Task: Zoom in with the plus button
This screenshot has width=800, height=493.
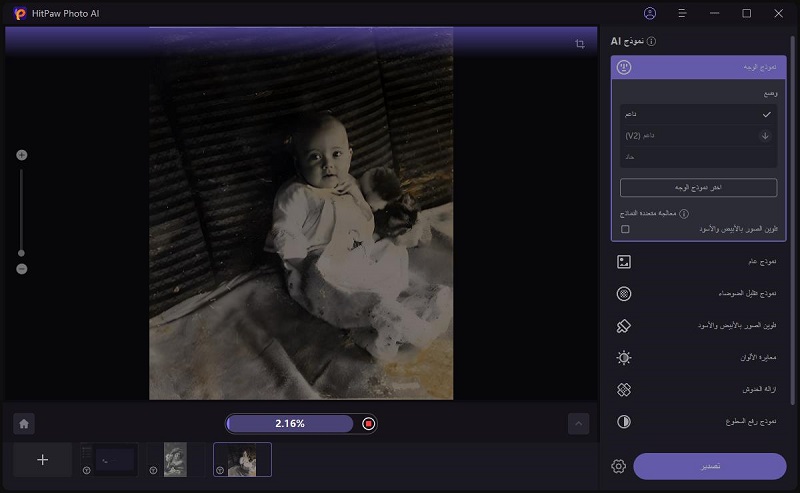Action: 21,155
